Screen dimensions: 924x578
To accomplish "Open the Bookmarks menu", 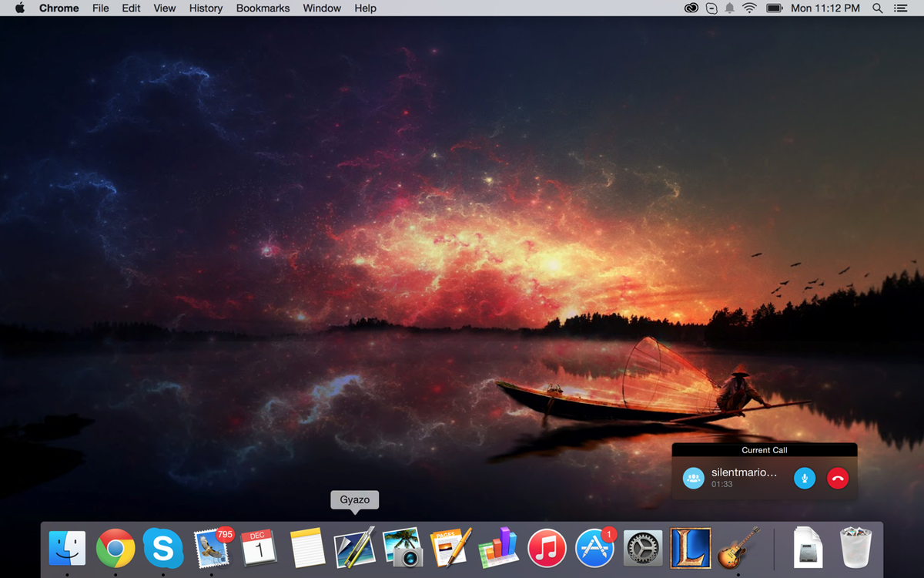I will coord(263,8).
